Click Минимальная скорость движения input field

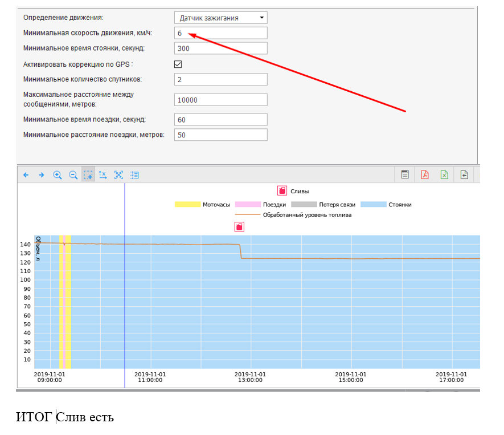pos(220,33)
